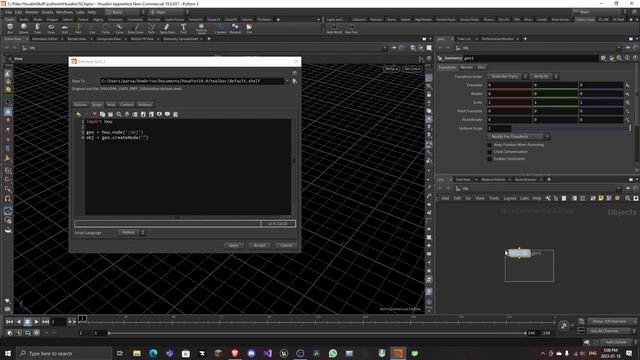Click cut icon in script editor toolbar
Viewport: 640px width, 360px height.
click(x=95, y=114)
